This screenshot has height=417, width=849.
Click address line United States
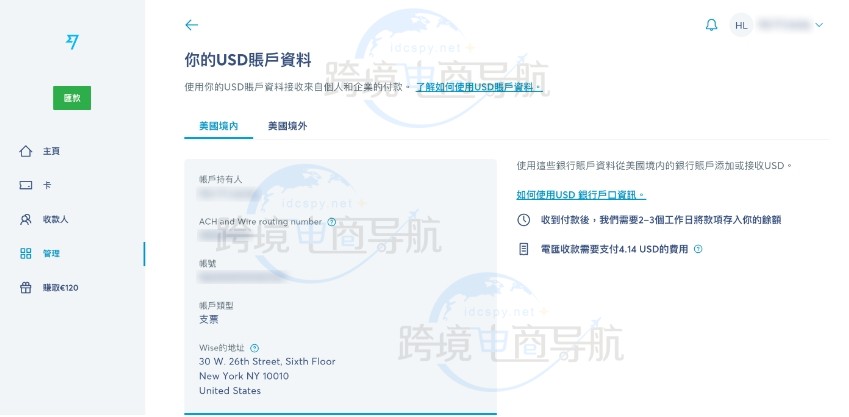[230, 390]
